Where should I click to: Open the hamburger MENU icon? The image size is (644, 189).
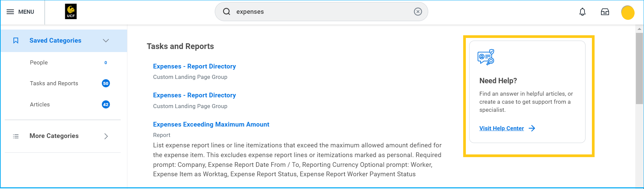(x=10, y=12)
